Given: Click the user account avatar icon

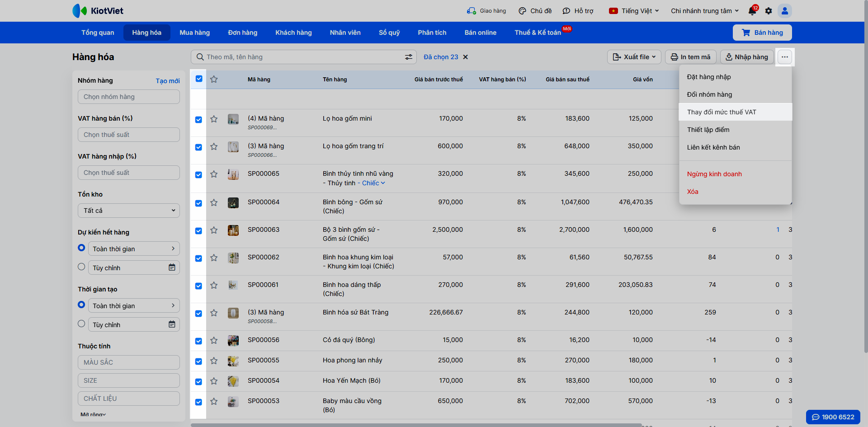Looking at the screenshot, I should (x=785, y=11).
